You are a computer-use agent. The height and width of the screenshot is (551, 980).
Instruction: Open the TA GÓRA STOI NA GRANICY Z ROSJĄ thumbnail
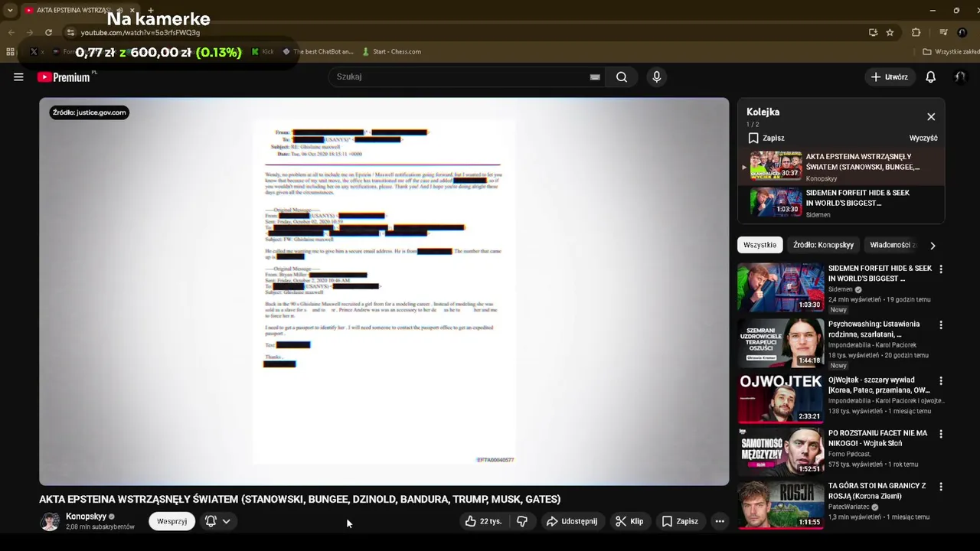(x=780, y=504)
